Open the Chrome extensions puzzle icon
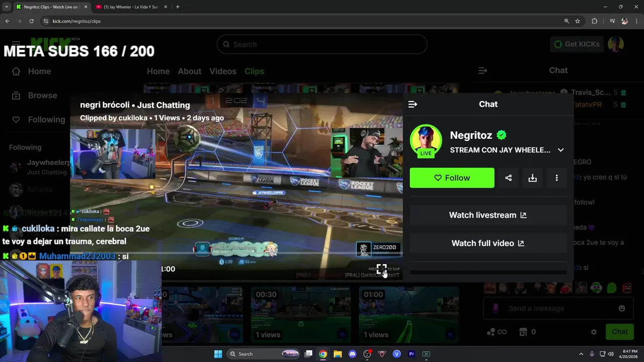This screenshot has width=644, height=362. click(595, 21)
